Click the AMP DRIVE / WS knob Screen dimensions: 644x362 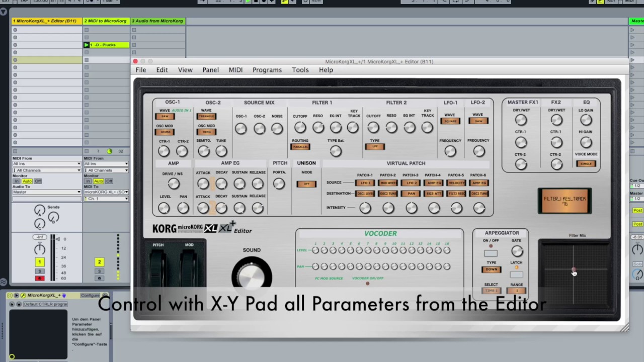point(174,184)
